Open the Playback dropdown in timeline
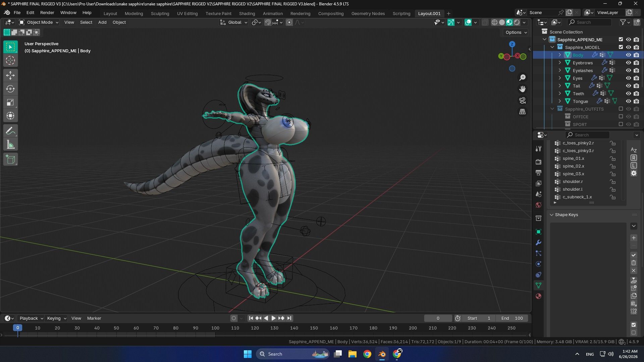Image resolution: width=644 pixels, height=362 pixels. (x=31, y=318)
